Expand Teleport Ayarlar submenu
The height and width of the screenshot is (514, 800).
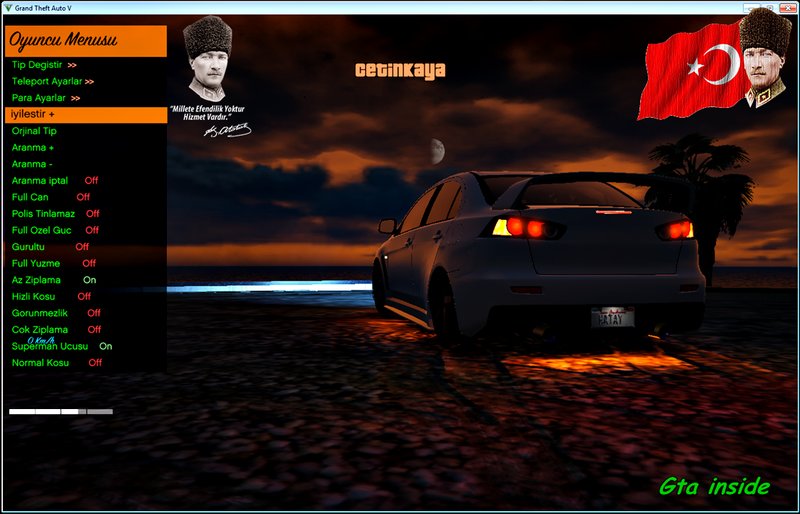[53, 81]
